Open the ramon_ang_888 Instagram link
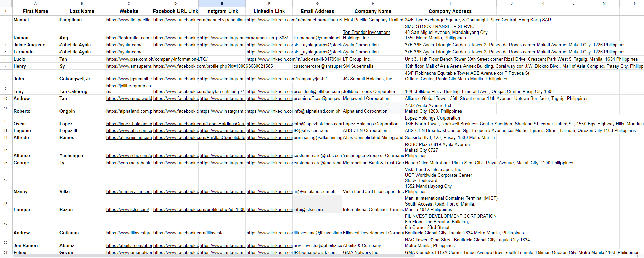The width and height of the screenshot is (644, 258). click(244, 38)
